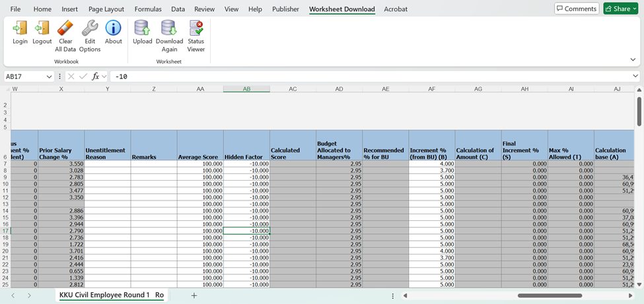644x304 pixels.
Task: Click the formula bar input showing -10
Action: pos(370,76)
